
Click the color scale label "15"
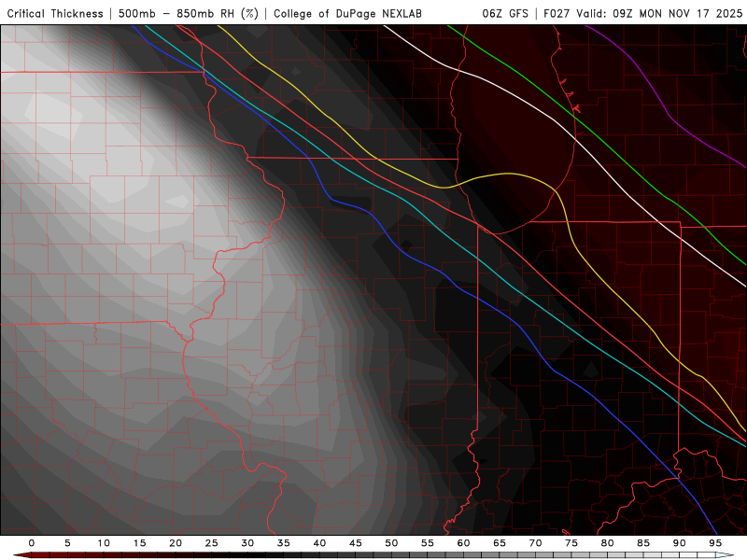coord(139,543)
